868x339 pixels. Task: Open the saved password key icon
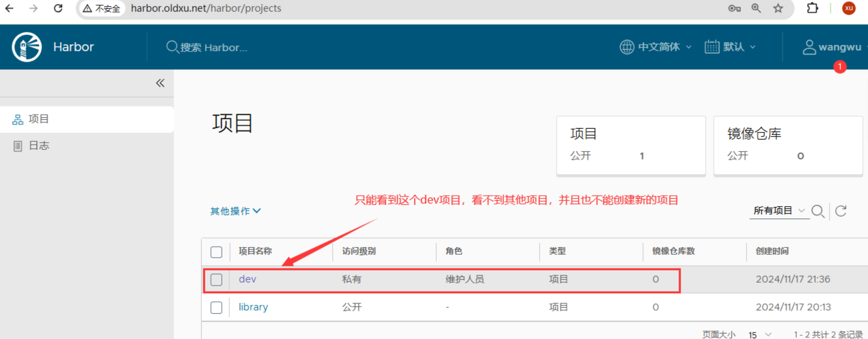[x=734, y=8]
